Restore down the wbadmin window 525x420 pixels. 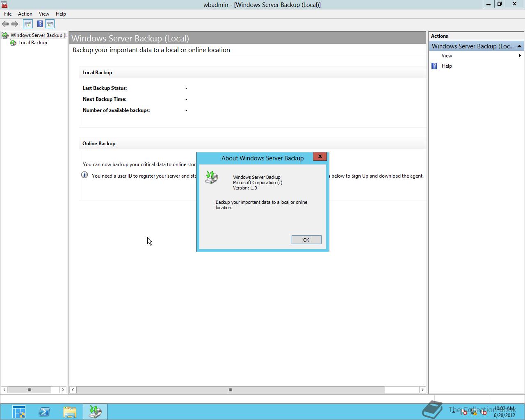point(500,4)
